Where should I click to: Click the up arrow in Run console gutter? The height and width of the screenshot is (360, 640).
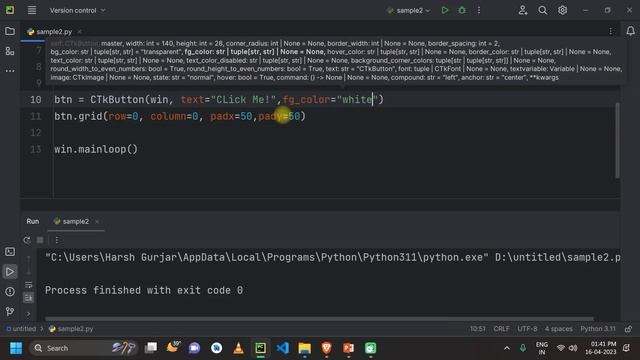(x=28, y=260)
